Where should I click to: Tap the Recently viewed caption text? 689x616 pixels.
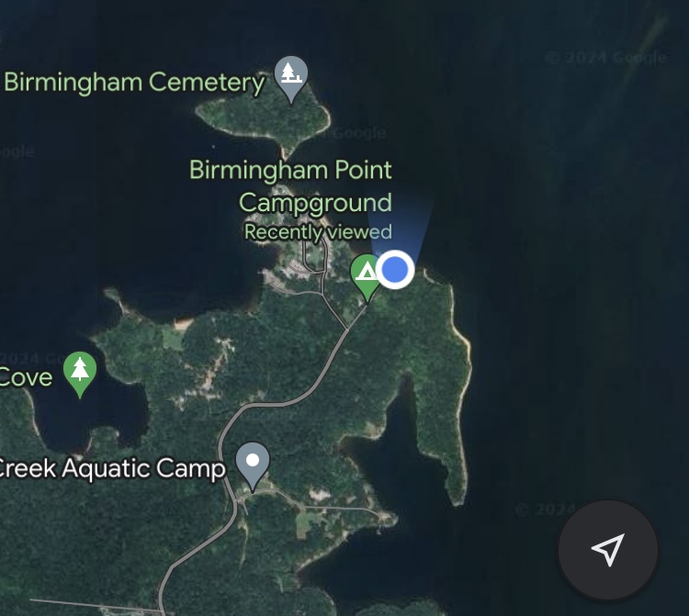[318, 232]
